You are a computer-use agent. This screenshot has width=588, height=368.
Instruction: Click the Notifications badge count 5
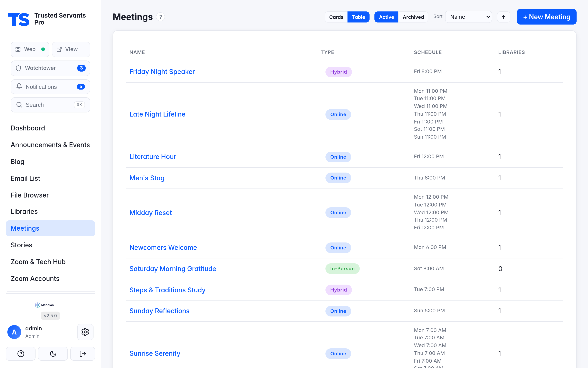point(81,87)
